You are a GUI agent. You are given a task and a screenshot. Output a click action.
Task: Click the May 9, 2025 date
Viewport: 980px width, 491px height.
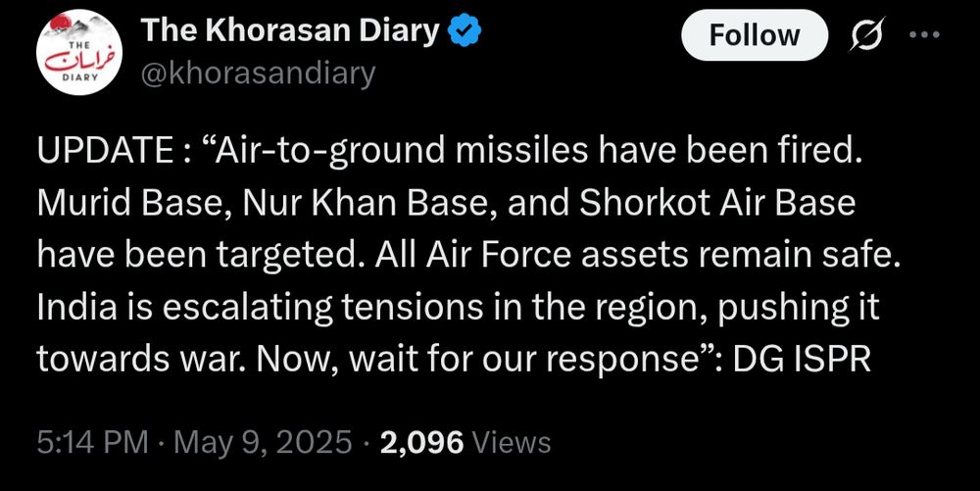(263, 443)
